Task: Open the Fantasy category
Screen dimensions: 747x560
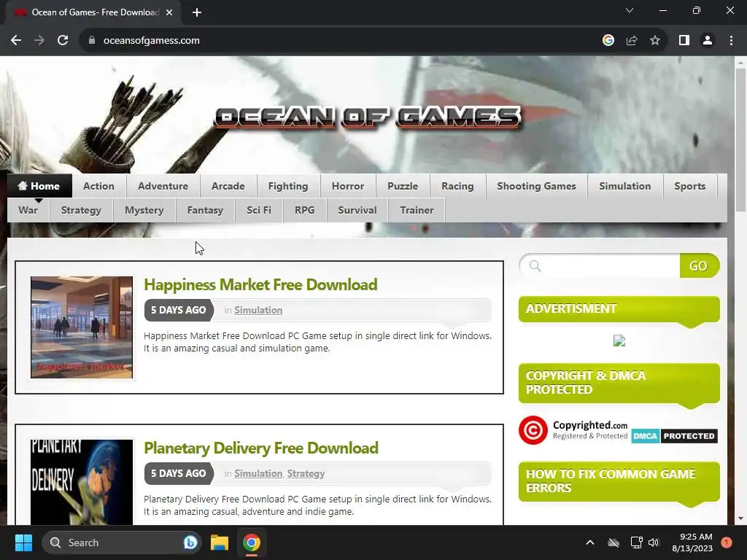Action: (x=205, y=211)
